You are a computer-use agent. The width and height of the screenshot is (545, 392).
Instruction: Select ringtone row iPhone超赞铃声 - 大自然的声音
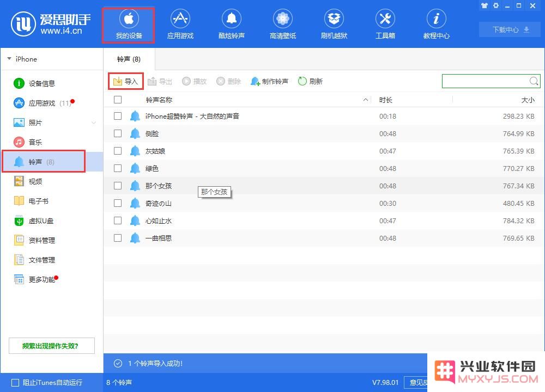pos(324,116)
